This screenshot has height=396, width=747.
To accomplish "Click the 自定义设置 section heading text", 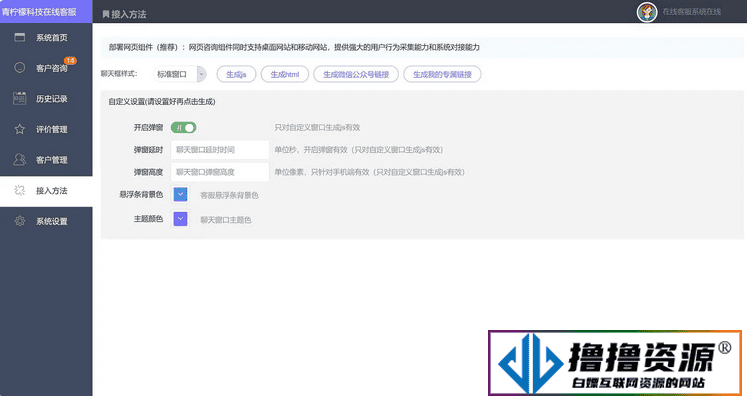I will (x=162, y=102).
